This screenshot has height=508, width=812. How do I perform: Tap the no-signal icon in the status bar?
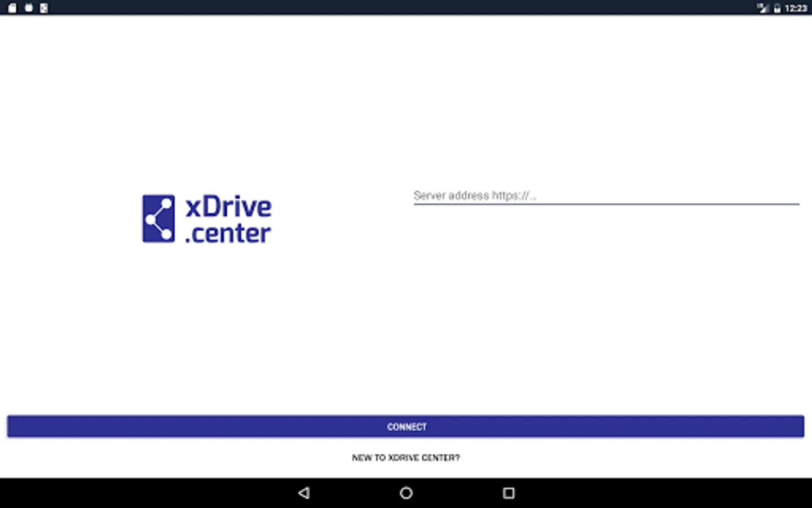[x=762, y=8]
